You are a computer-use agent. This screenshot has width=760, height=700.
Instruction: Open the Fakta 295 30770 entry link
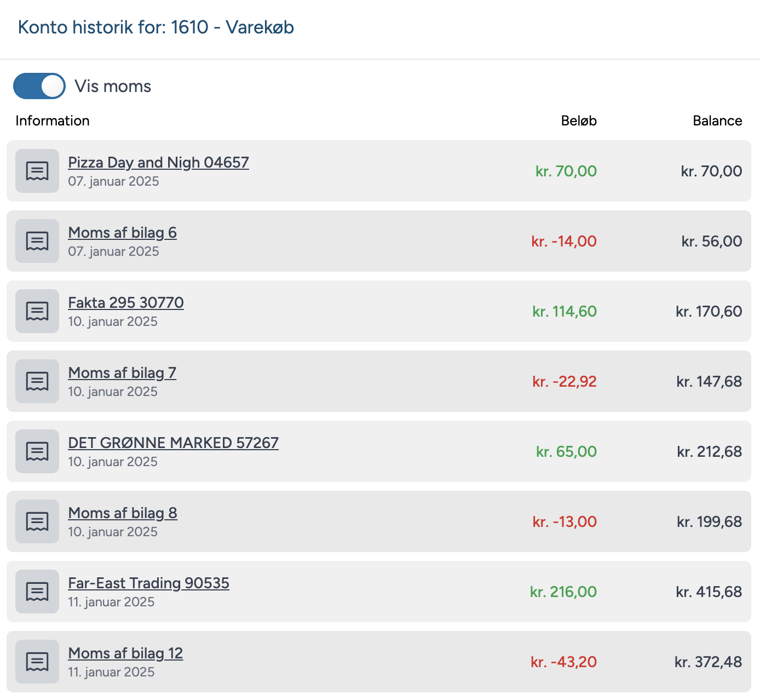point(125,303)
